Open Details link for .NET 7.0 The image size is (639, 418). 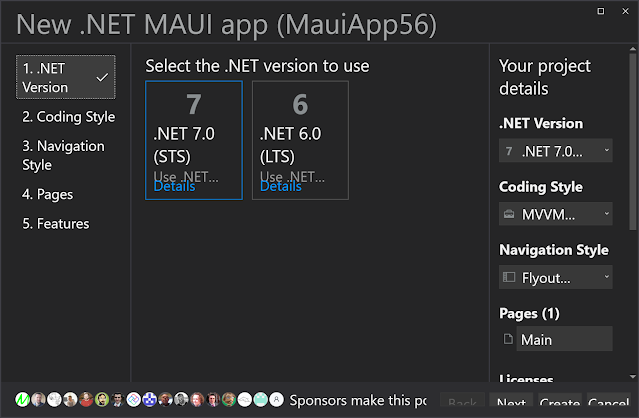(174, 186)
